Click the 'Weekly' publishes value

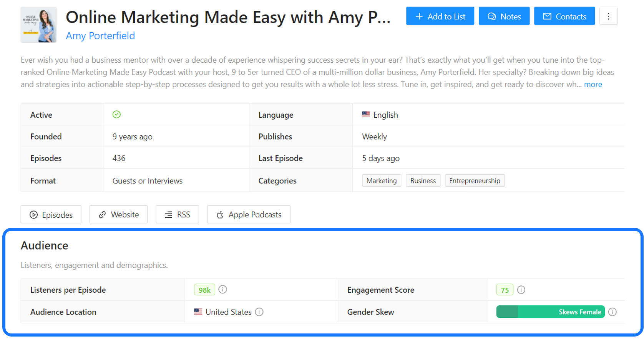pyautogui.click(x=374, y=137)
